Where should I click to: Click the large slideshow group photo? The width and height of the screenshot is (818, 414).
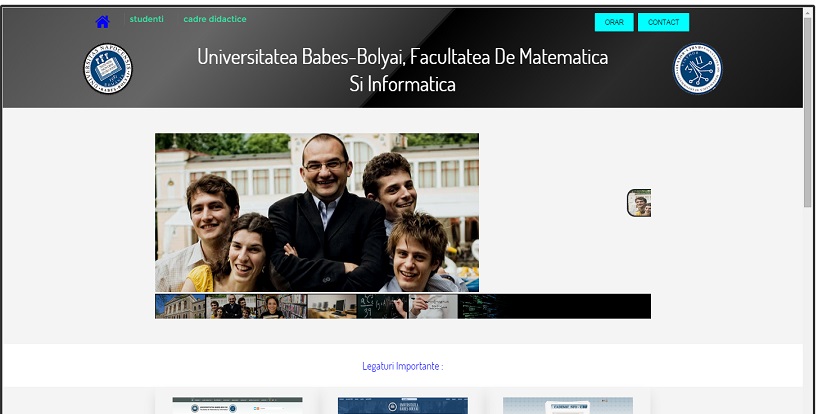click(x=317, y=212)
